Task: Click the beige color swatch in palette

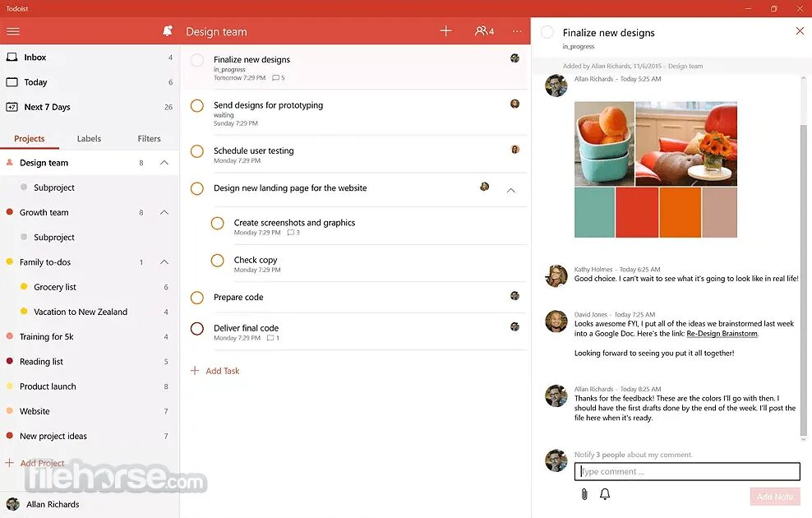Action: pos(719,212)
